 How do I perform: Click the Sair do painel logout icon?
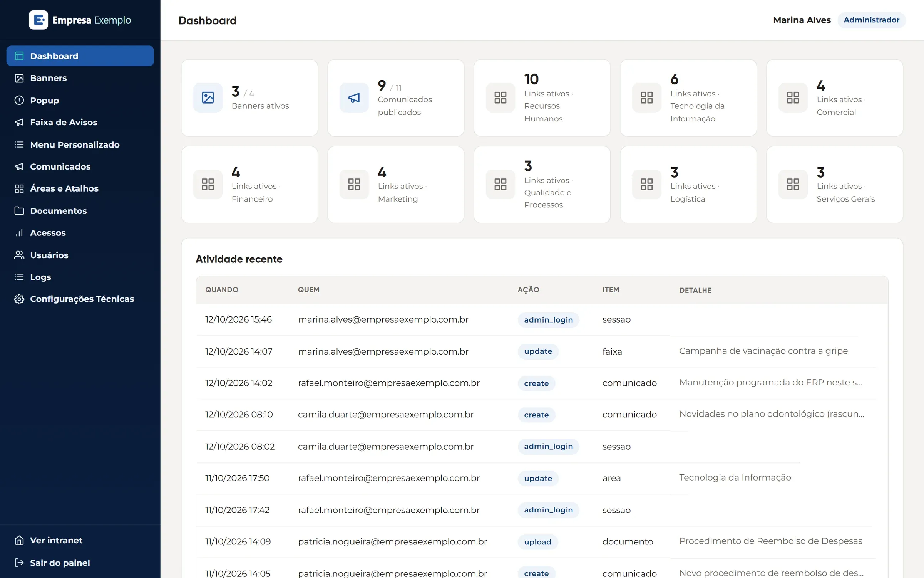(19, 563)
